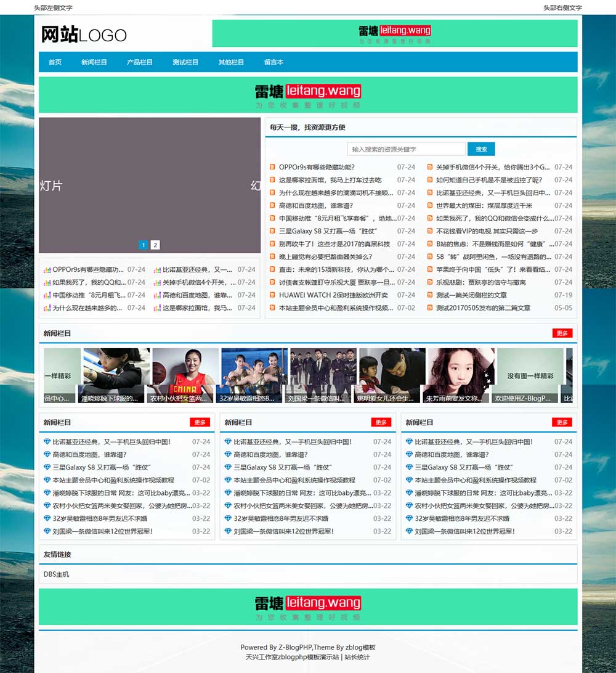Open the DBS主机 friendly link
Image resolution: width=616 pixels, height=673 pixels.
(x=57, y=574)
